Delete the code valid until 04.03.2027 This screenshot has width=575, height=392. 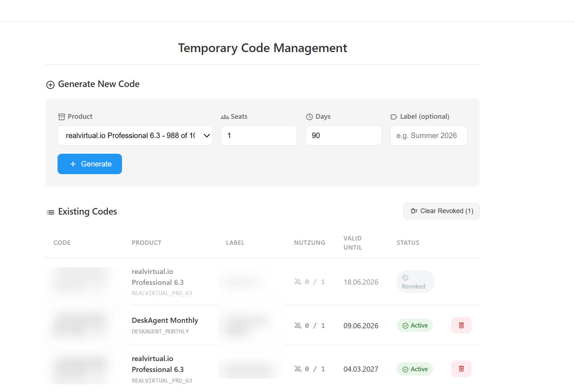pyautogui.click(x=461, y=369)
